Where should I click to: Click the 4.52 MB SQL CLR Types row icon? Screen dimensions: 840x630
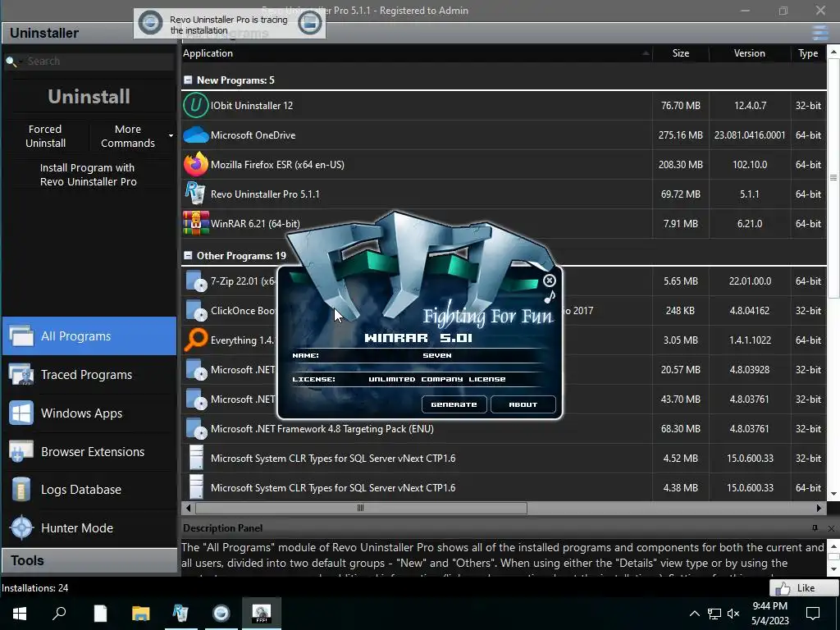click(197, 458)
